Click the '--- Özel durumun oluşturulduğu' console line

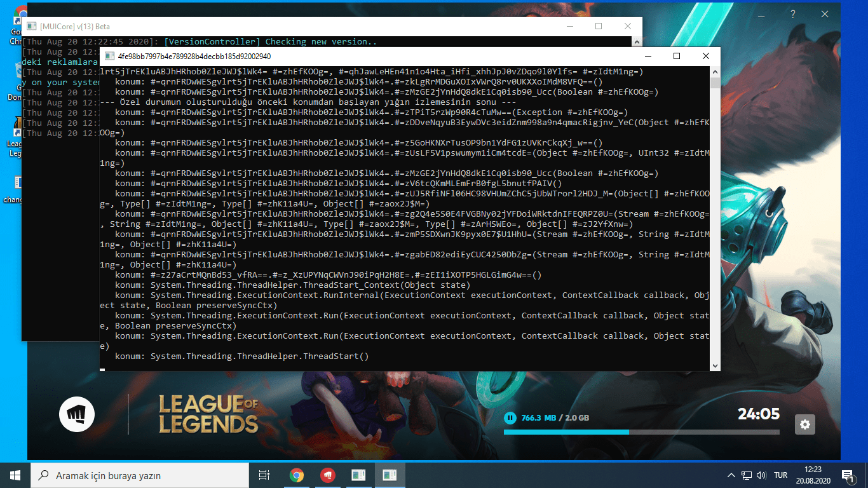click(x=308, y=102)
